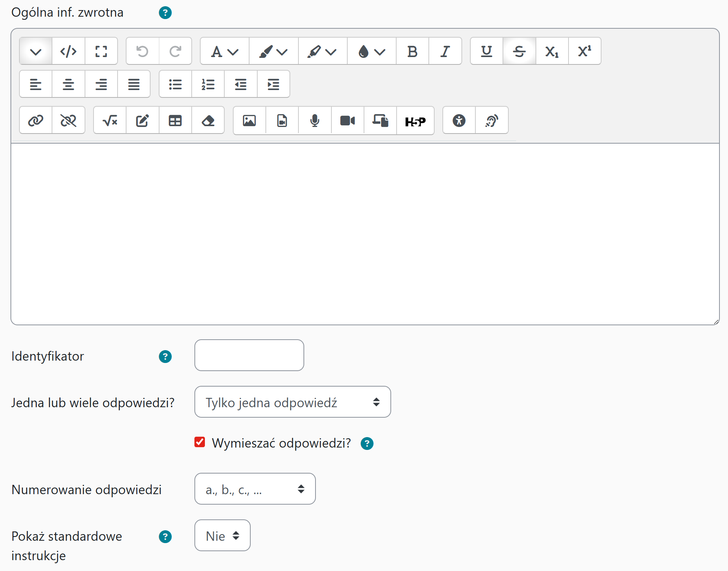Viewport: 728px width, 571px height.
Task: Open the font color picker
Action: pos(274,51)
